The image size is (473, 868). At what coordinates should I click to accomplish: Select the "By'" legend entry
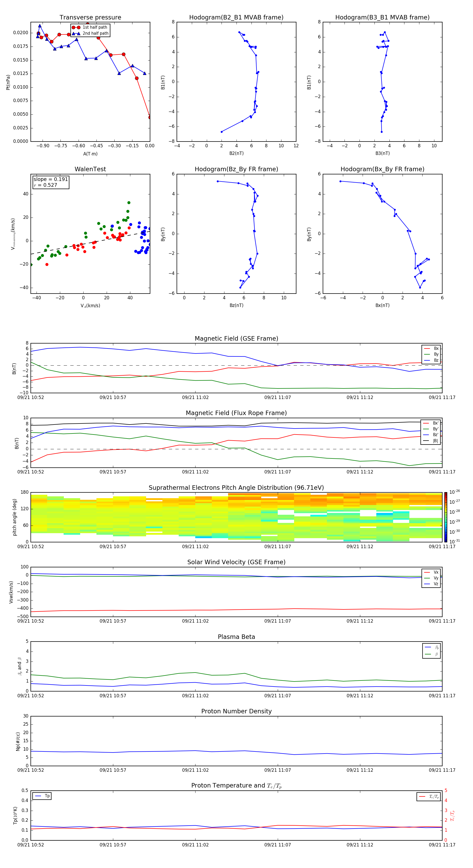pyautogui.click(x=431, y=429)
